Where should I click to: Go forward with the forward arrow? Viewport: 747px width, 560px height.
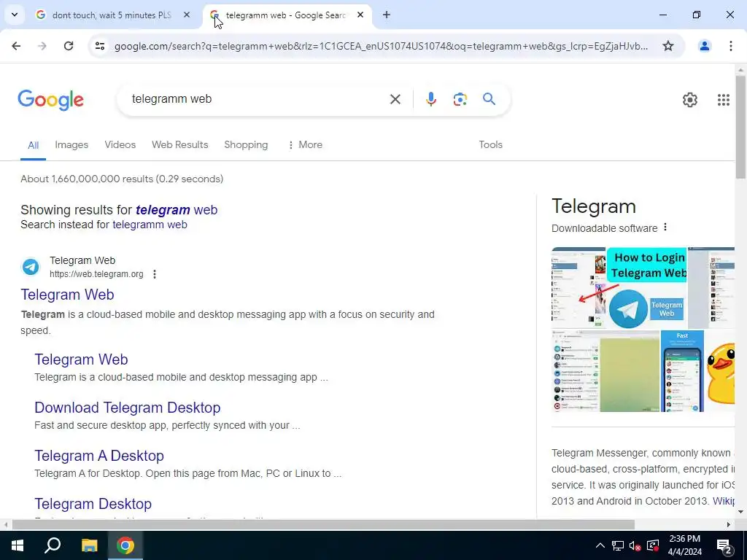click(42, 46)
